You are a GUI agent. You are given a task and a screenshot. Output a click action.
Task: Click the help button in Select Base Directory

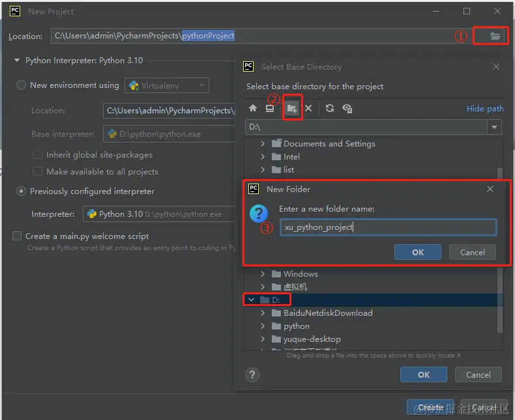coord(252,374)
